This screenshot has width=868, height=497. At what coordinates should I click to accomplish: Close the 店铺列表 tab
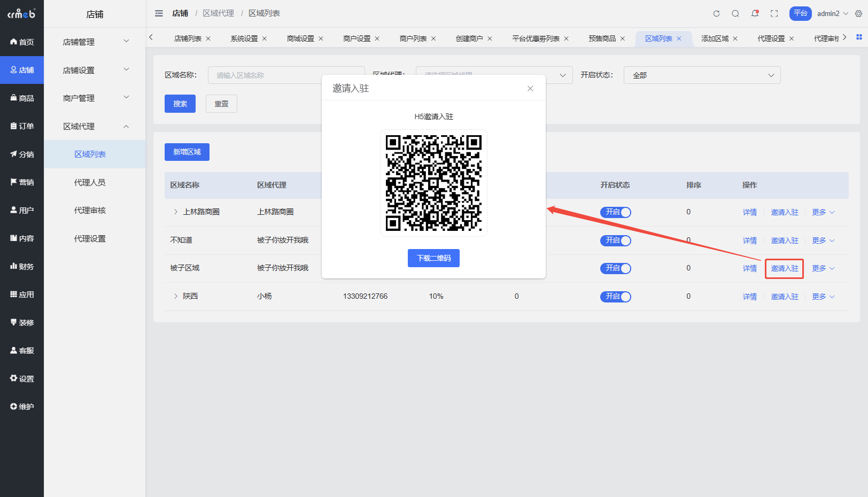click(x=208, y=38)
